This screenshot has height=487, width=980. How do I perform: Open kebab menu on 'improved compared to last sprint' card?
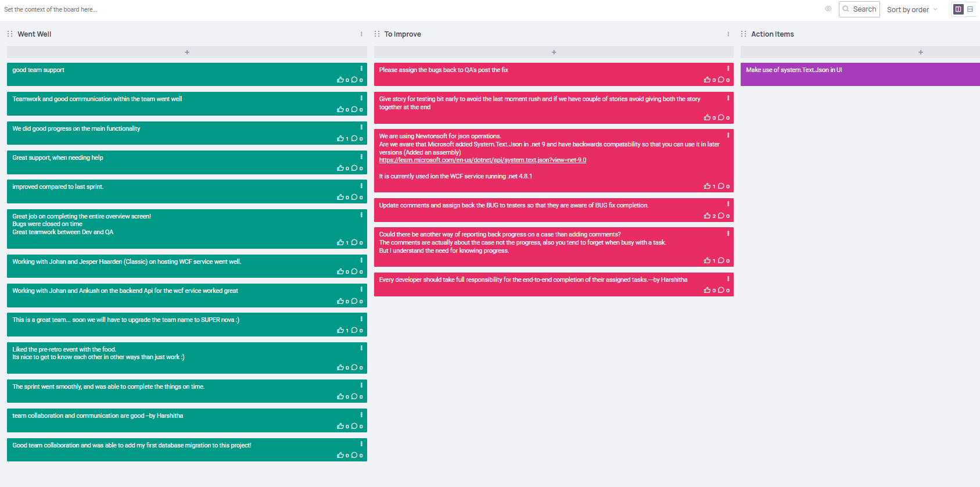(x=361, y=186)
